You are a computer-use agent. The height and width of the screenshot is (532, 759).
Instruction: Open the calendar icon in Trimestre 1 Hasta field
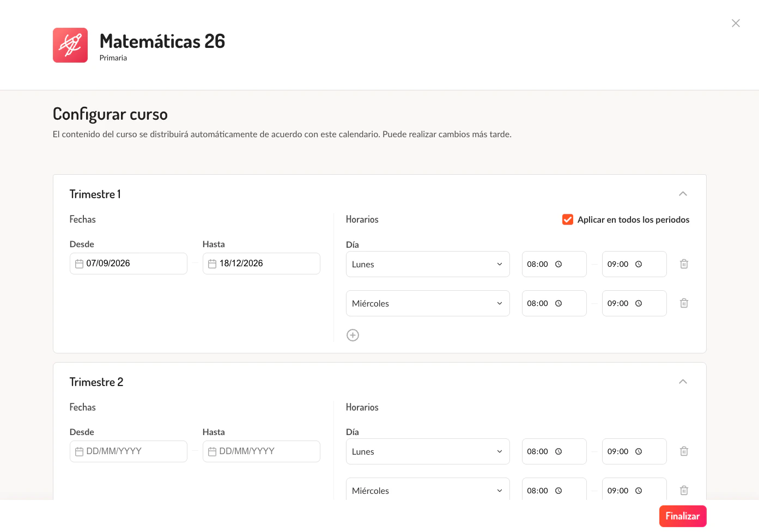coord(212,264)
